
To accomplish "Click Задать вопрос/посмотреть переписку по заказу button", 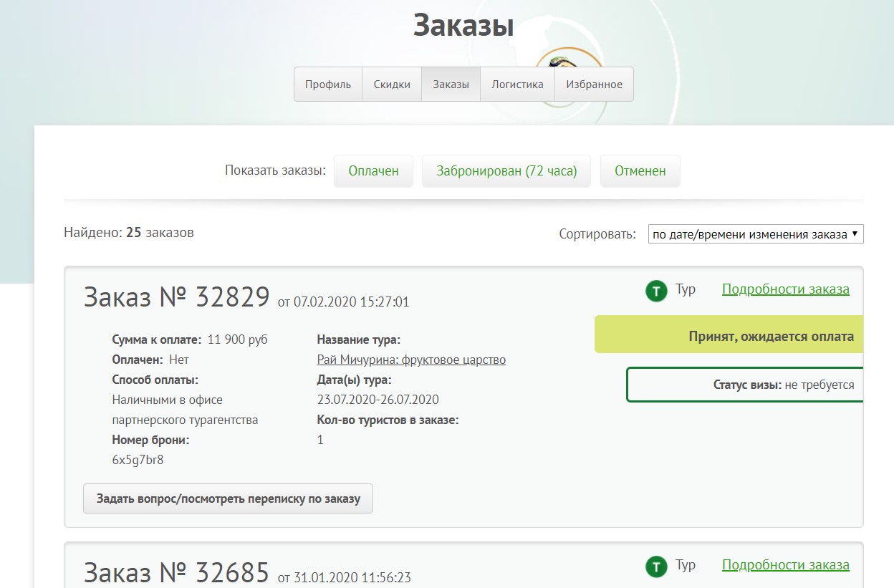I will (228, 498).
